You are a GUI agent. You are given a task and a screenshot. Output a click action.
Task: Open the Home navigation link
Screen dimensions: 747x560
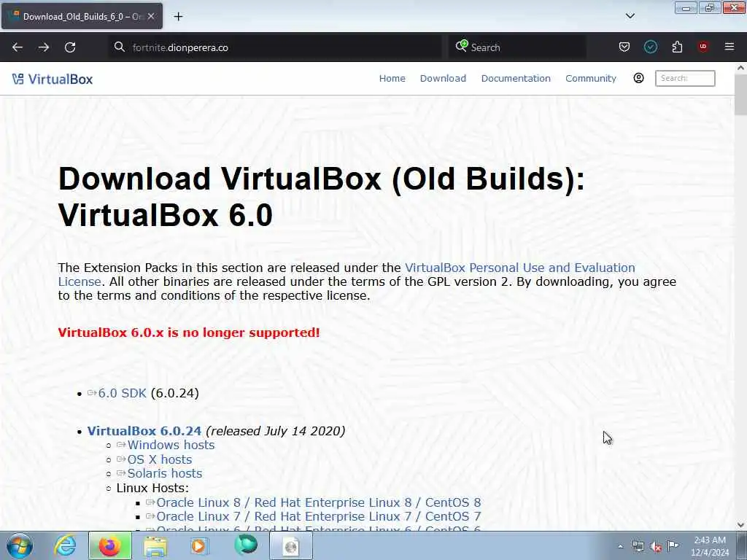click(392, 78)
